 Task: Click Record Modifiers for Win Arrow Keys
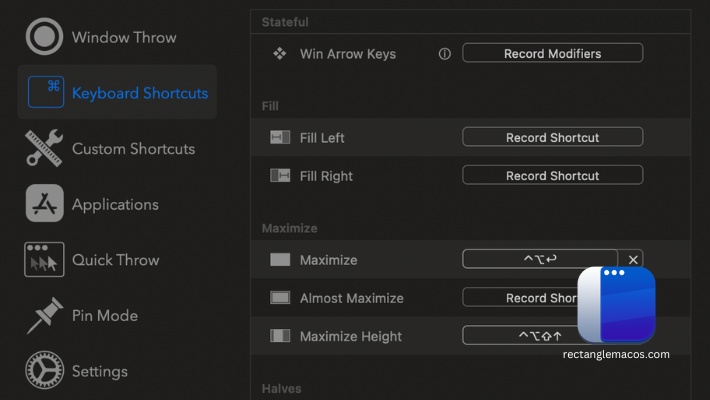tap(552, 53)
